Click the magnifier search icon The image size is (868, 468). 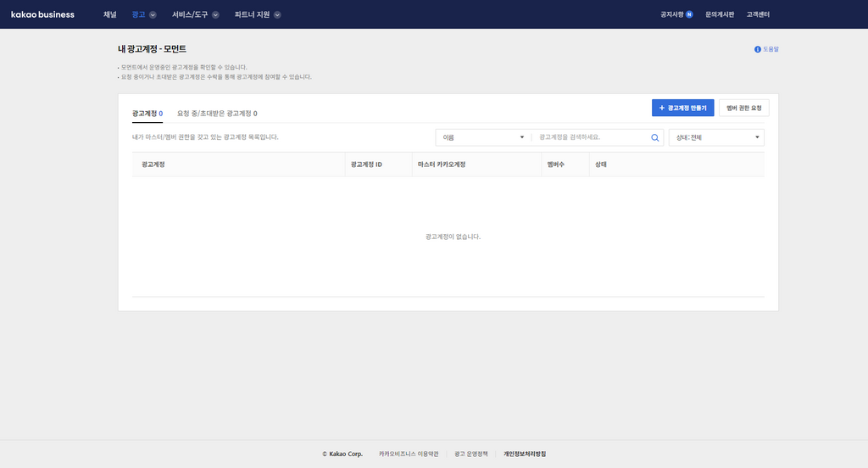click(655, 137)
